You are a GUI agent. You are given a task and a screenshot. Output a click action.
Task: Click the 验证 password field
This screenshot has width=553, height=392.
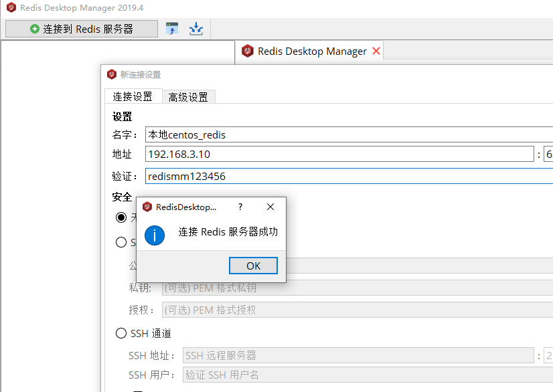[x=349, y=176]
